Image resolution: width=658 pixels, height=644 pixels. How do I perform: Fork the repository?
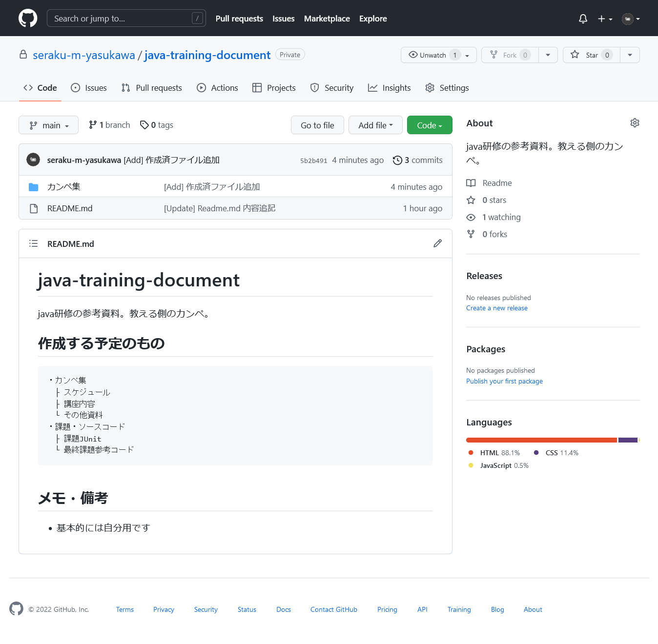510,55
